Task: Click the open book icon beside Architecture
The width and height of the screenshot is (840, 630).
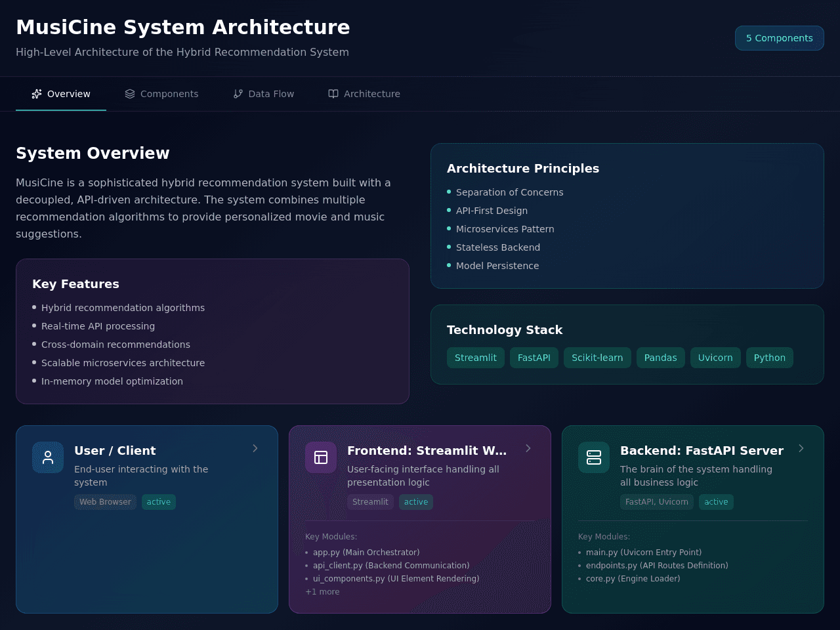Action: click(x=333, y=94)
